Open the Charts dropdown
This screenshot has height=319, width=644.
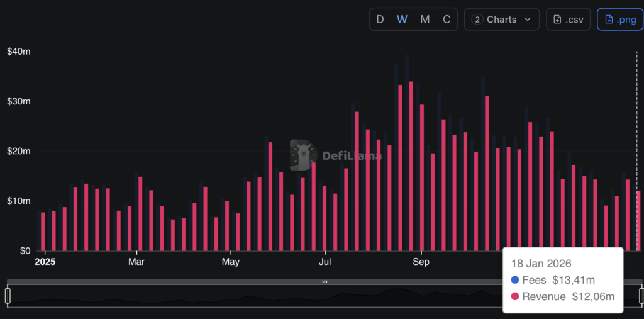[501, 20]
